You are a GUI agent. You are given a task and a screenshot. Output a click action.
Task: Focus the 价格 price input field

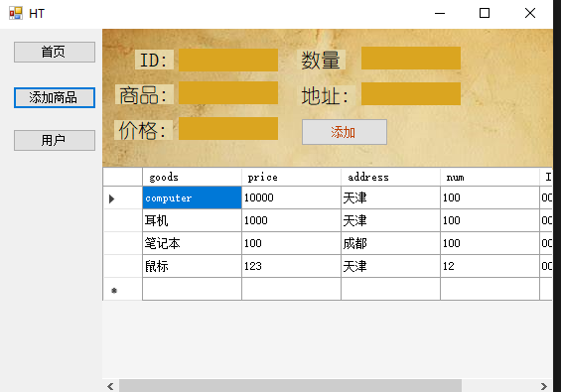(x=228, y=128)
